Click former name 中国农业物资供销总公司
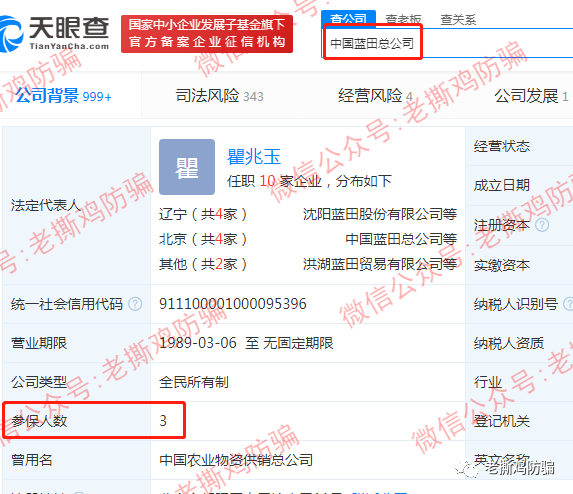Image resolution: width=573 pixels, height=494 pixels. coord(236,460)
